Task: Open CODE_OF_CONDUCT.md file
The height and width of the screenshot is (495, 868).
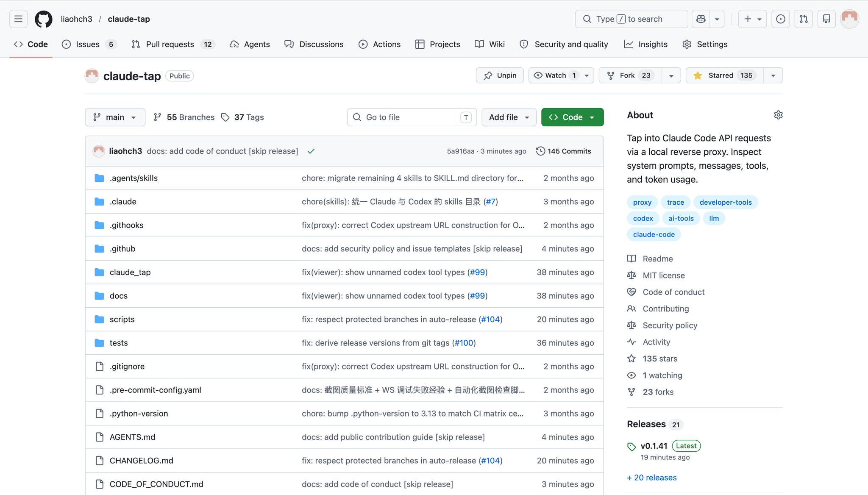Action: (156, 484)
